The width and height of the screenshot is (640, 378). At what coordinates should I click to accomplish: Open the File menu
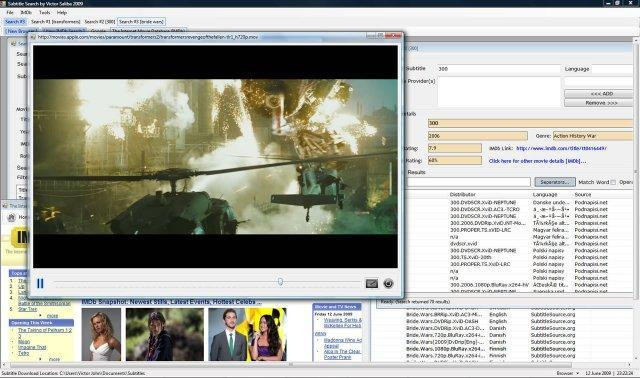click(x=10, y=13)
